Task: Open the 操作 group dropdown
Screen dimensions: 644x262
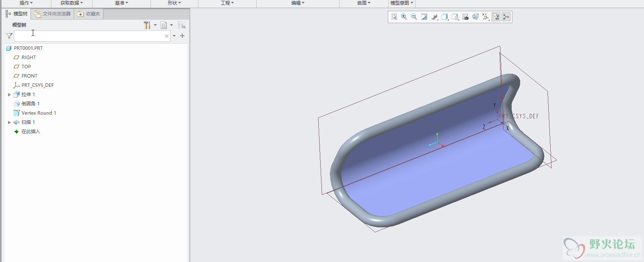Action: (x=26, y=3)
